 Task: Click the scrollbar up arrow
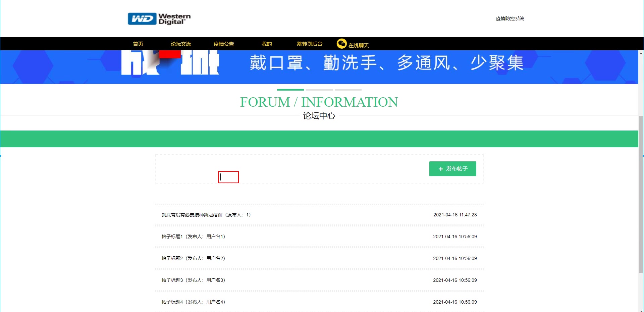click(x=641, y=53)
